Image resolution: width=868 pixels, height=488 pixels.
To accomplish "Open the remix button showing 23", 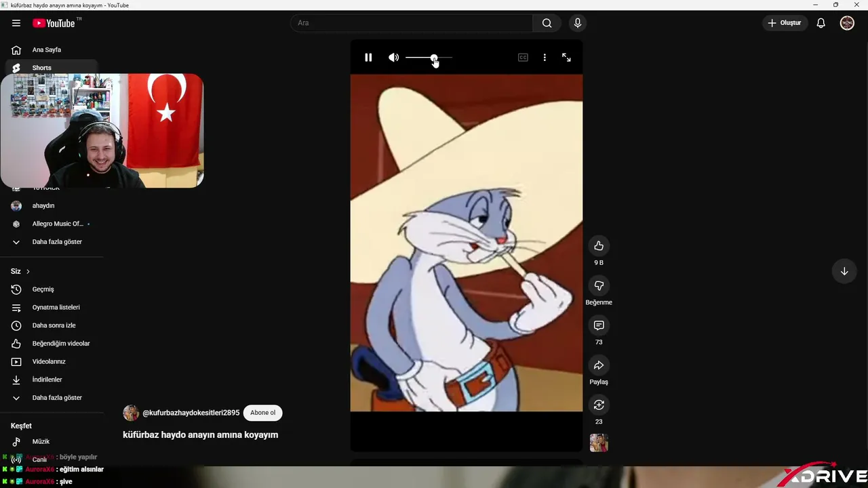I will [x=599, y=405].
